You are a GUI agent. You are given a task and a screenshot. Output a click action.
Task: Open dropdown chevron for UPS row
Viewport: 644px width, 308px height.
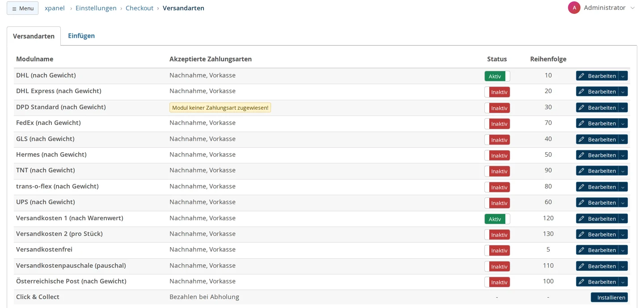pyautogui.click(x=623, y=203)
